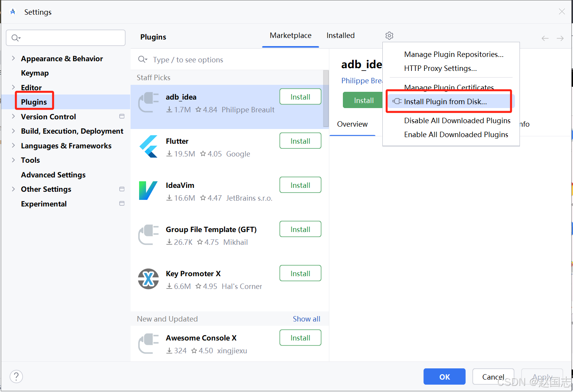
Task: Expand Appearance & Behavior section
Action: (13, 58)
